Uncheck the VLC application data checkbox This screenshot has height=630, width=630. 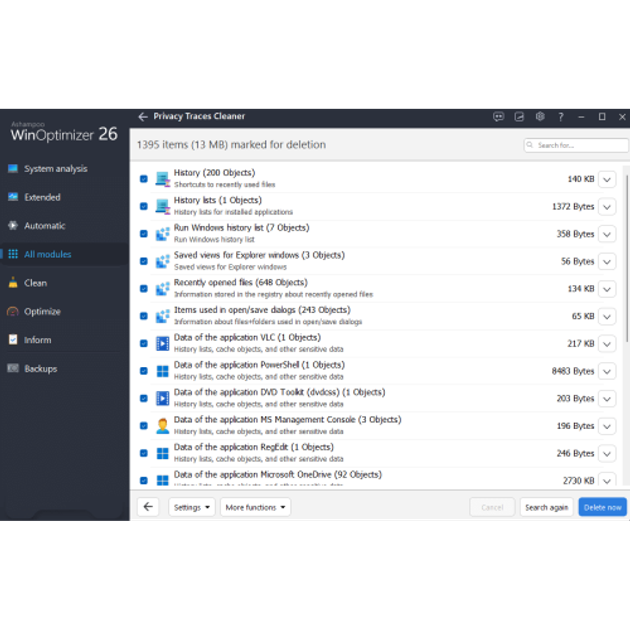coord(143,344)
